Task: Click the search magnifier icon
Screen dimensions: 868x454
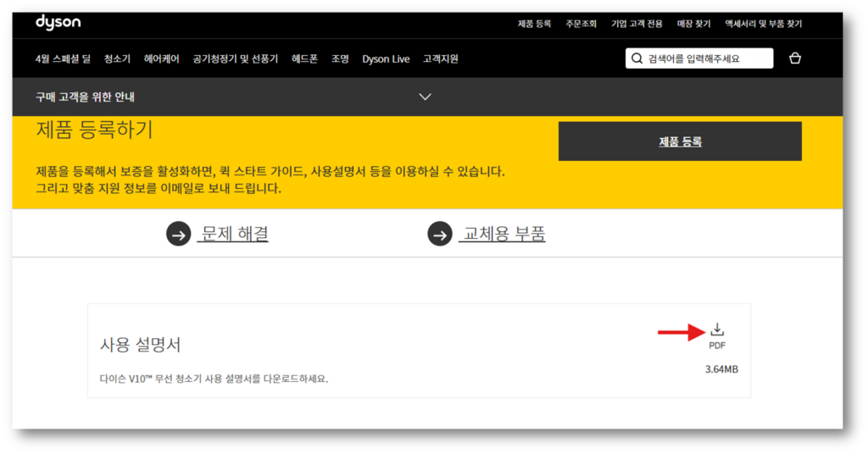Action: 637,58
